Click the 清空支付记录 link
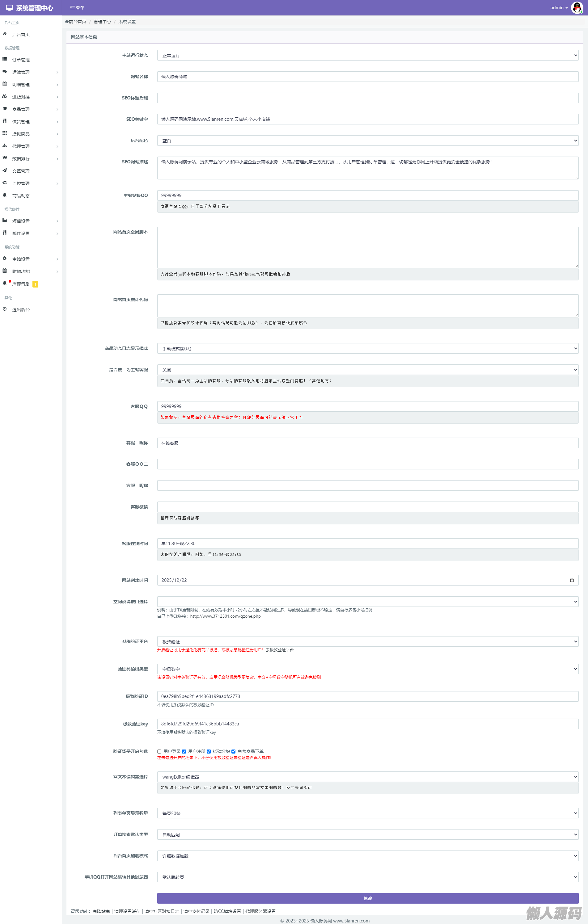Screen dimensions: 588x924 pos(196,911)
